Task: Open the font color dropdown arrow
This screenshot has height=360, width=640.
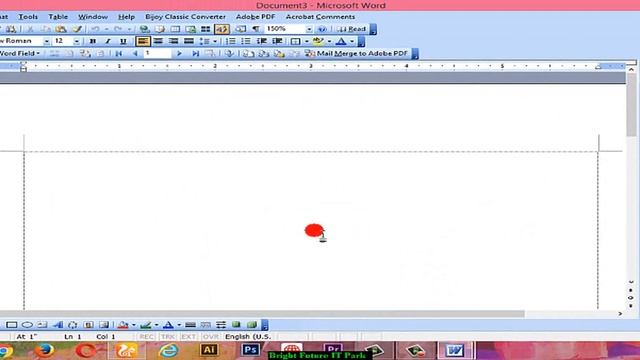Action: [x=351, y=42]
